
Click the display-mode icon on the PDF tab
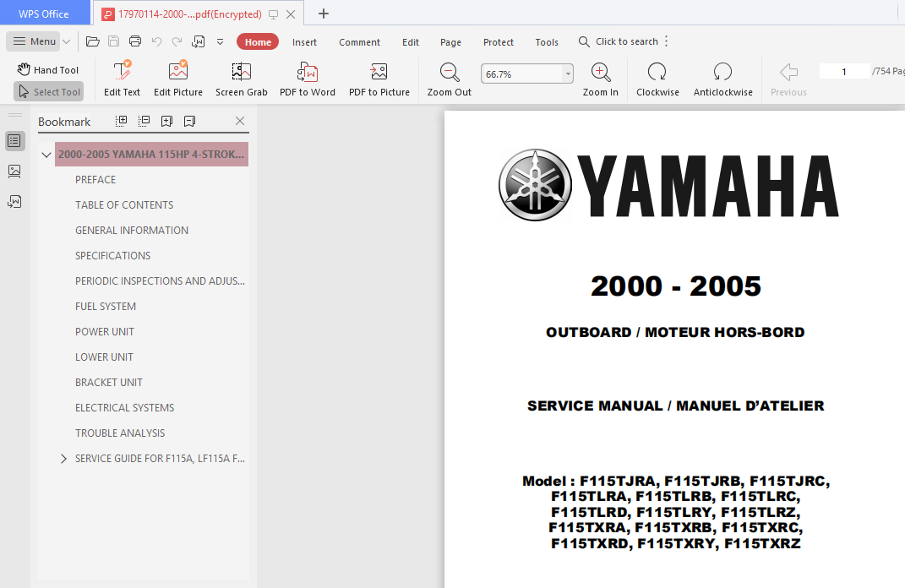[x=274, y=14]
